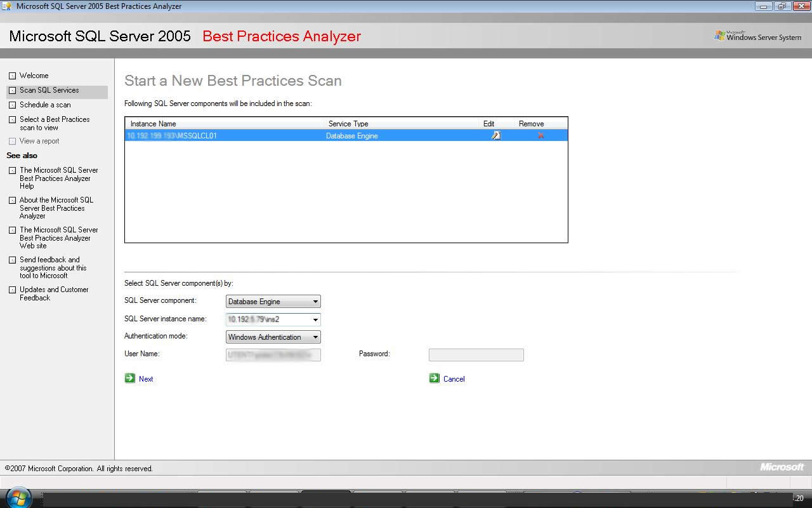Click the box icon beside Updates and Customer Feedback
This screenshot has width=812, height=508.
pyautogui.click(x=12, y=290)
